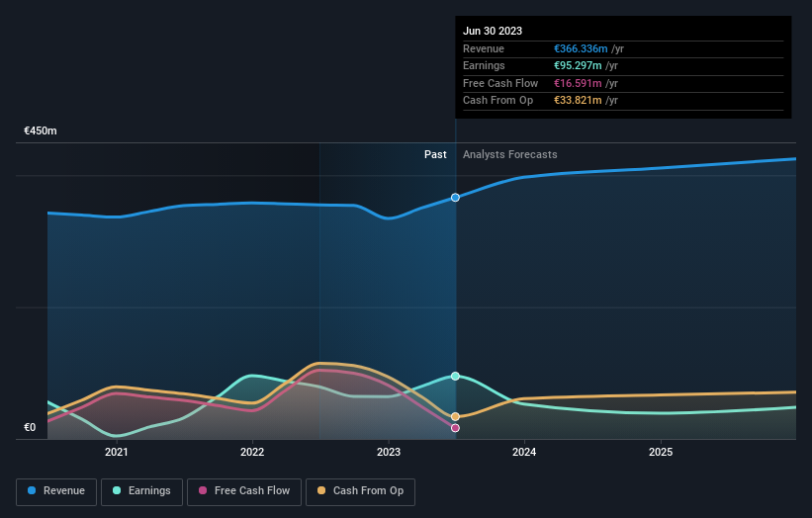Viewport: 812px width, 518px height.
Task: Click the Past section label
Action: (x=435, y=155)
